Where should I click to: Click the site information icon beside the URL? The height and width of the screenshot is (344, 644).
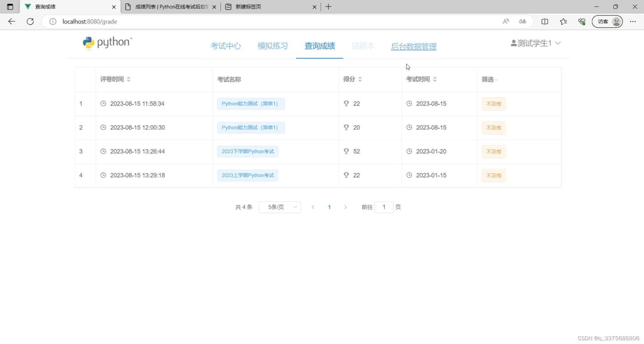53,21
